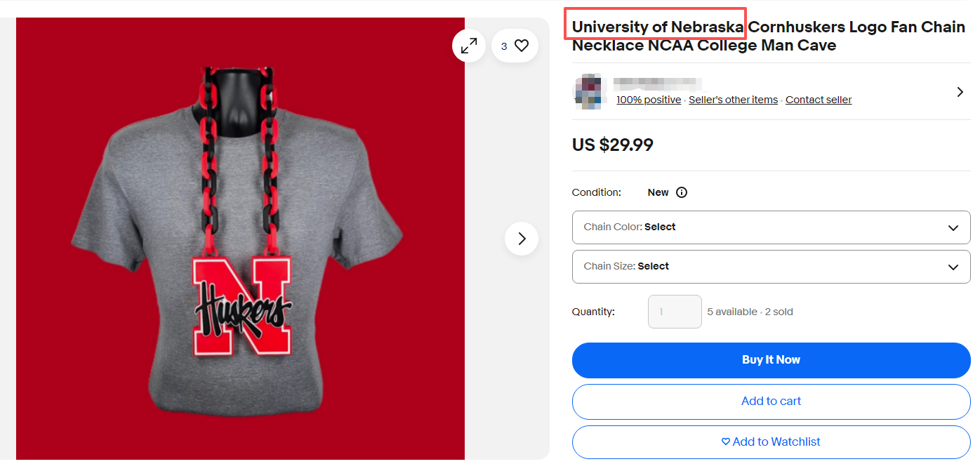Click the Quantity input box
980x471 pixels.
click(674, 312)
